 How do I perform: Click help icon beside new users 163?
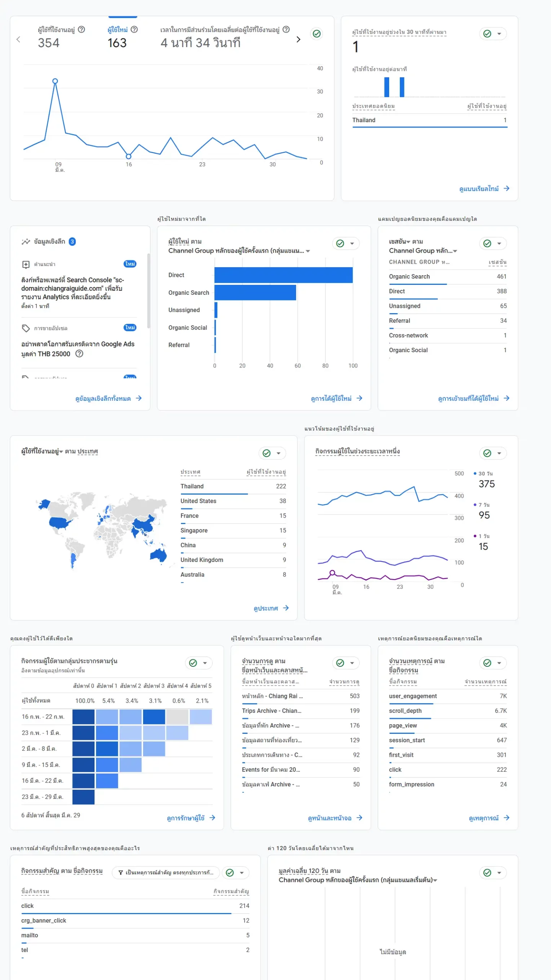tap(134, 29)
